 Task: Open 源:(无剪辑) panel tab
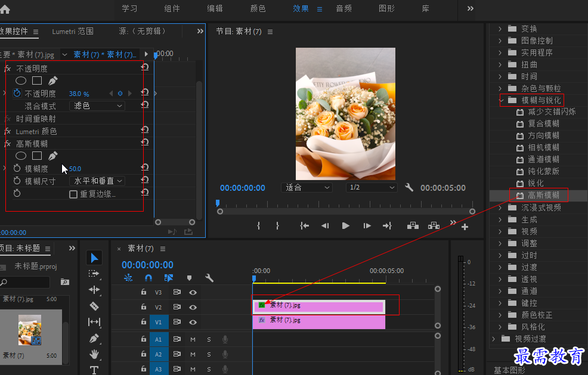tap(143, 31)
